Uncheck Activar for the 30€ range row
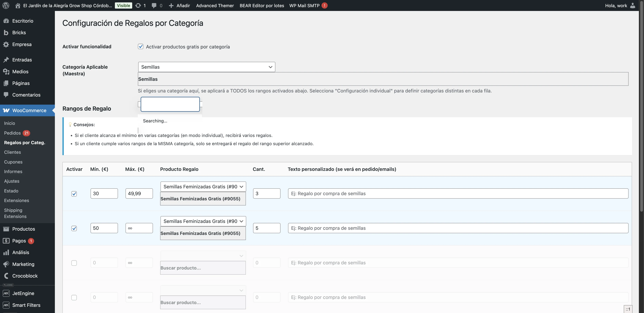Viewport: 644px width, 313px height. click(x=74, y=194)
